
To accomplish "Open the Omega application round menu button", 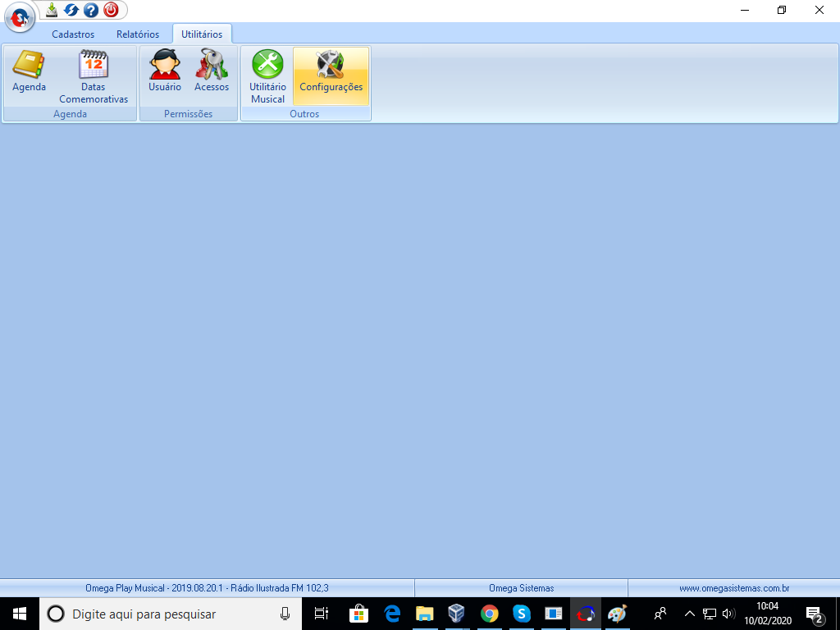I will click(x=19, y=17).
